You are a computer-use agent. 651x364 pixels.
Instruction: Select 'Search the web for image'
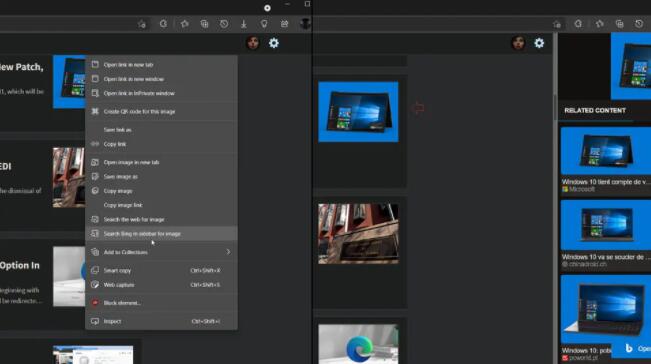162,219
